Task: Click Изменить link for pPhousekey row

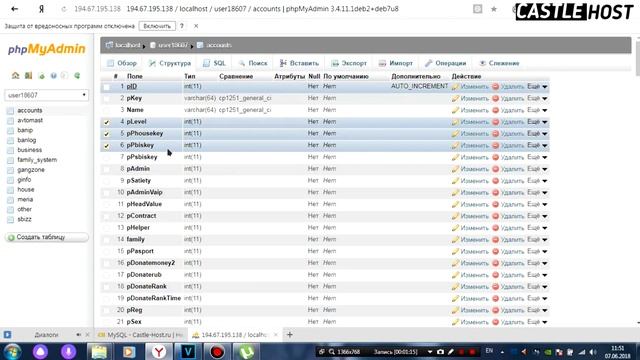Action: pyautogui.click(x=474, y=134)
